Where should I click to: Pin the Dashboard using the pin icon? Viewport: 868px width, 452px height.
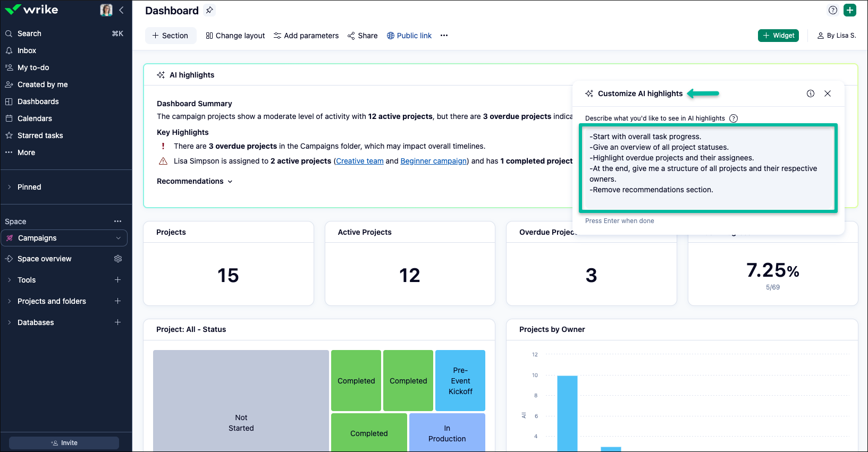pyautogui.click(x=209, y=10)
